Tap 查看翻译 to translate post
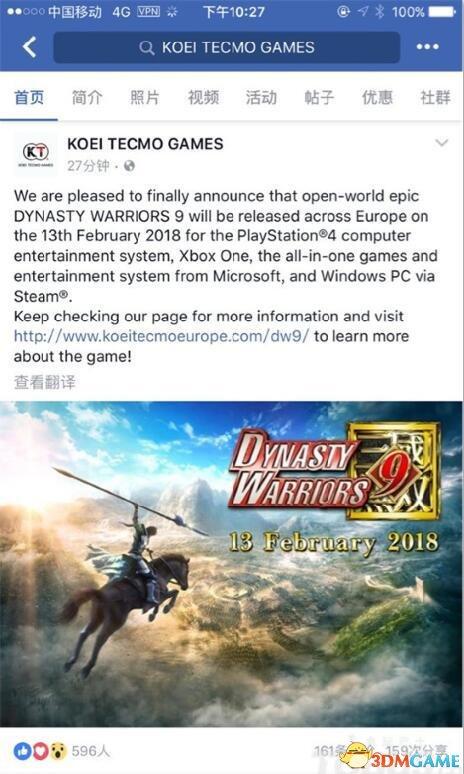 pyautogui.click(x=45, y=382)
